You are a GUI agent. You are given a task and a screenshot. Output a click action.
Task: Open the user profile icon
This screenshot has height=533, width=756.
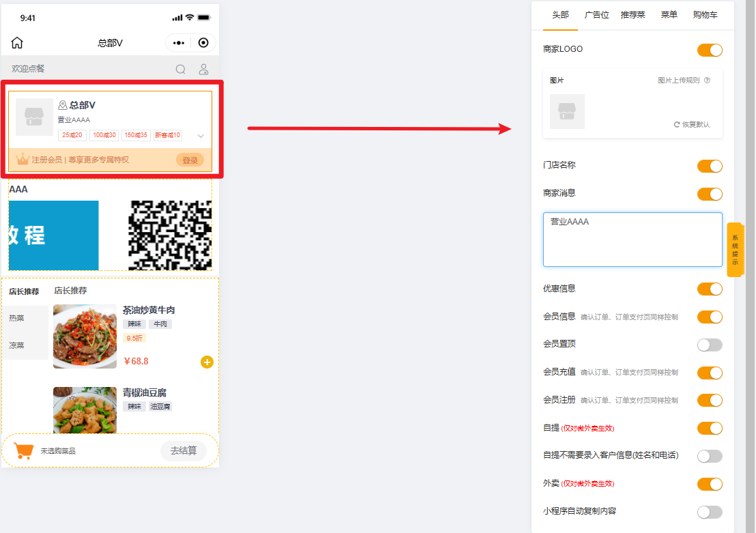203,70
